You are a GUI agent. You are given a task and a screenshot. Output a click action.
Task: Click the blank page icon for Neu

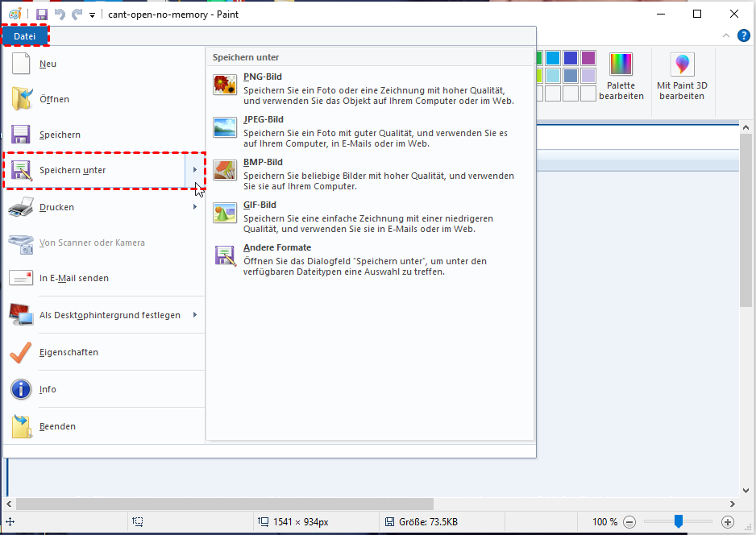click(x=21, y=64)
